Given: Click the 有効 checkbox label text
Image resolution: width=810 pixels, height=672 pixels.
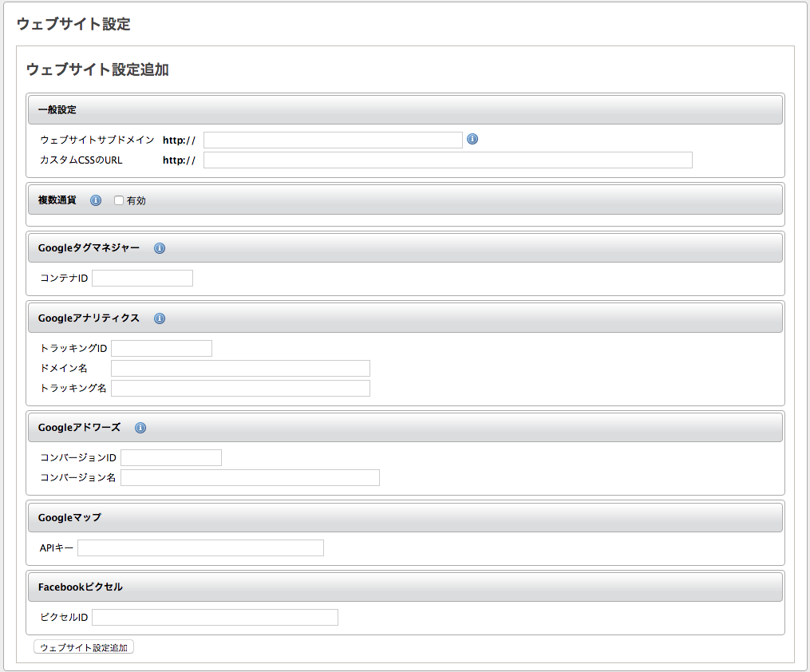Looking at the screenshot, I should (136, 200).
